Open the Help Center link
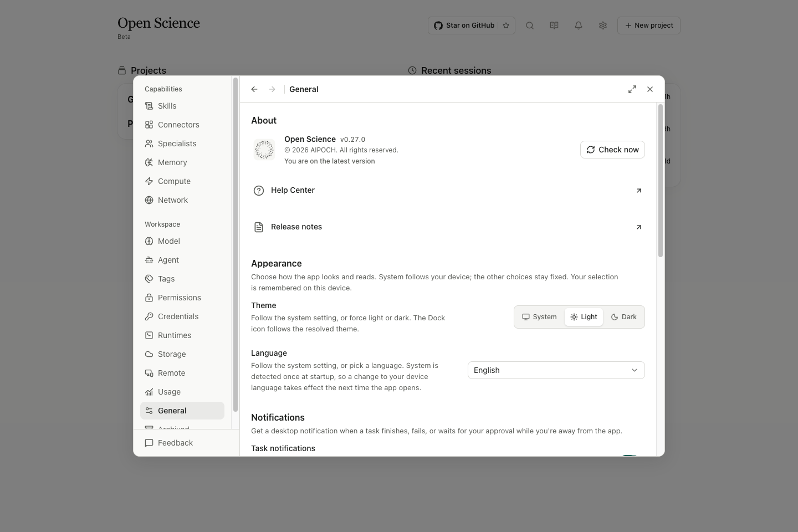Viewport: 798px width, 532px height. click(x=448, y=190)
